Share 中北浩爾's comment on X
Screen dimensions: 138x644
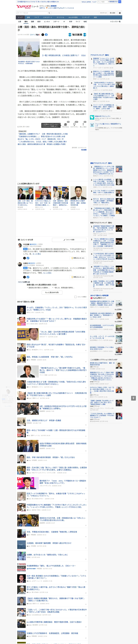pyautogui.click(x=24, y=258)
